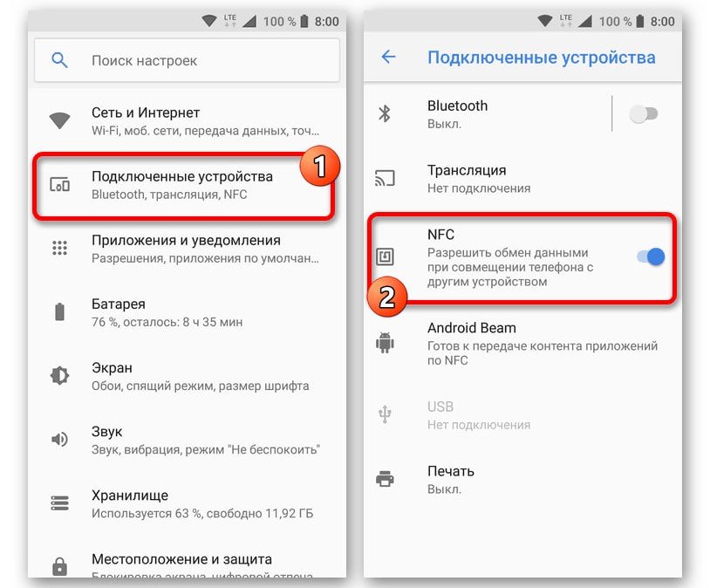Image resolution: width=710 pixels, height=588 pixels.
Task: Tap the Экран brightness icon
Action: [59, 375]
